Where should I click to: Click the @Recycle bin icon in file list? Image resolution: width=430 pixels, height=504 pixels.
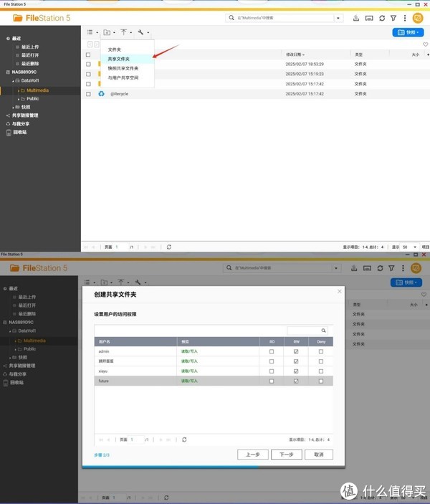[x=102, y=94]
